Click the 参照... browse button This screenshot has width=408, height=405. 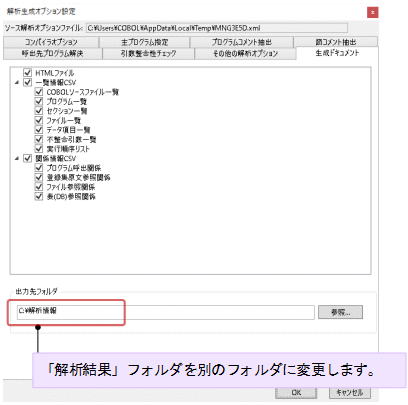(x=340, y=312)
